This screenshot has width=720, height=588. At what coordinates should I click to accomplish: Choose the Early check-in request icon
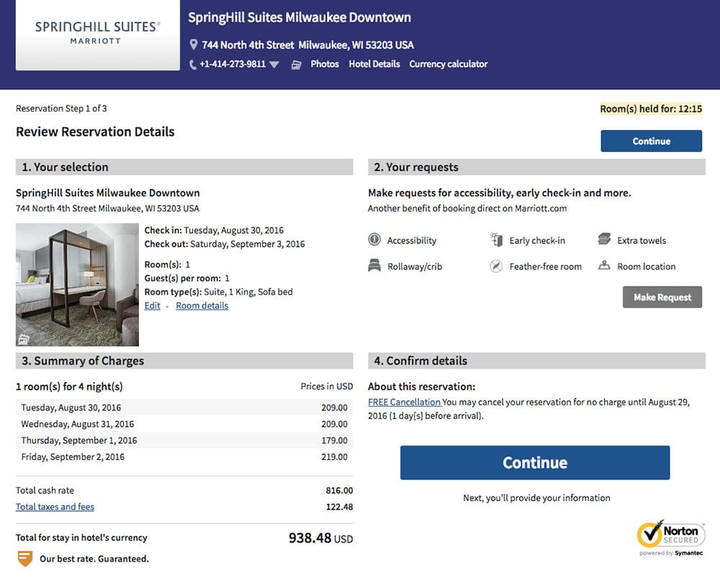tap(496, 240)
